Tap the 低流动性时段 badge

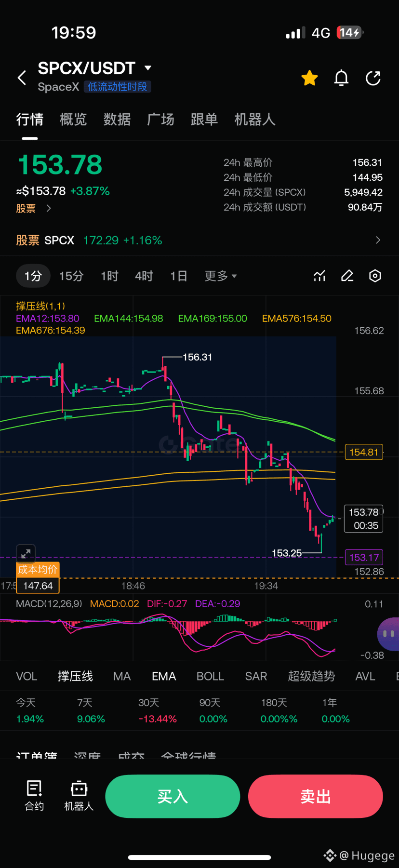tap(118, 87)
